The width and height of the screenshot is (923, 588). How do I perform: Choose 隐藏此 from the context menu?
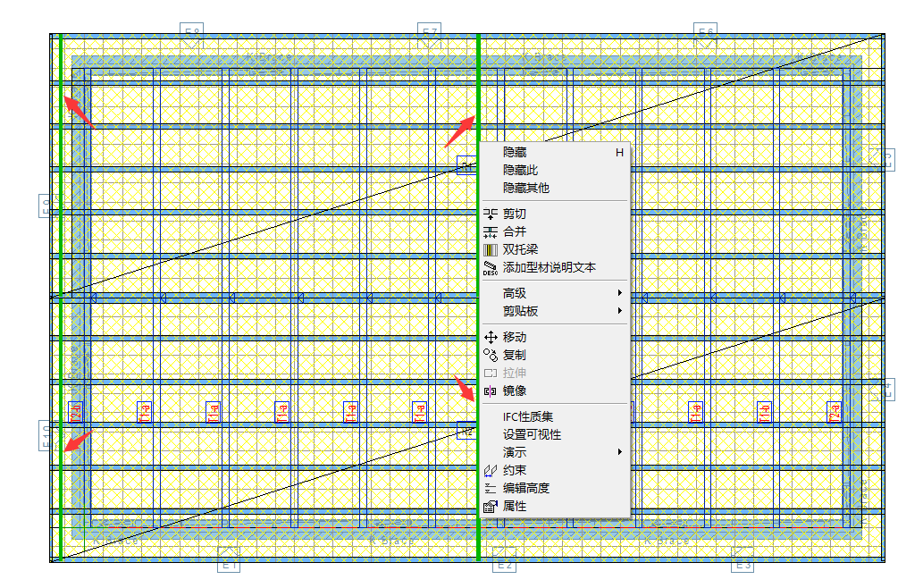click(556, 170)
